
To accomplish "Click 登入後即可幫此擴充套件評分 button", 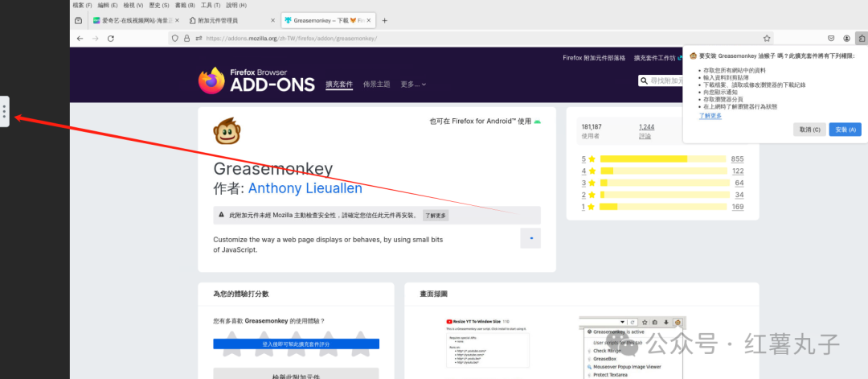I will 296,344.
